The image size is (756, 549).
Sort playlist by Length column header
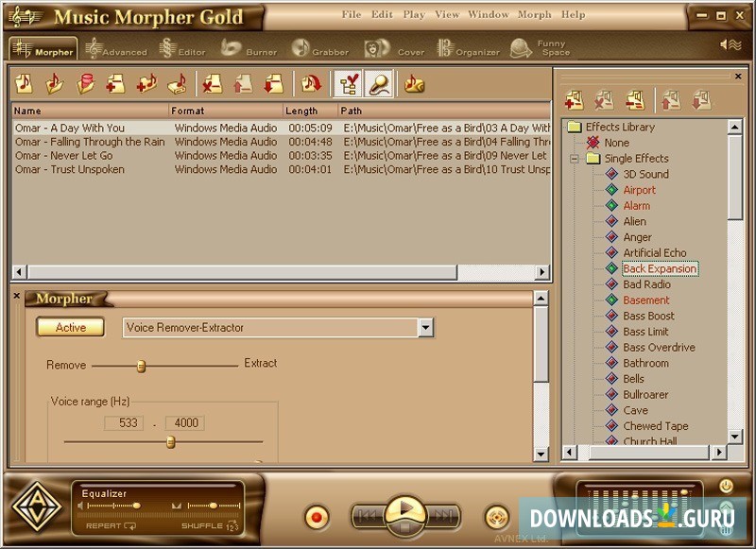coord(310,111)
